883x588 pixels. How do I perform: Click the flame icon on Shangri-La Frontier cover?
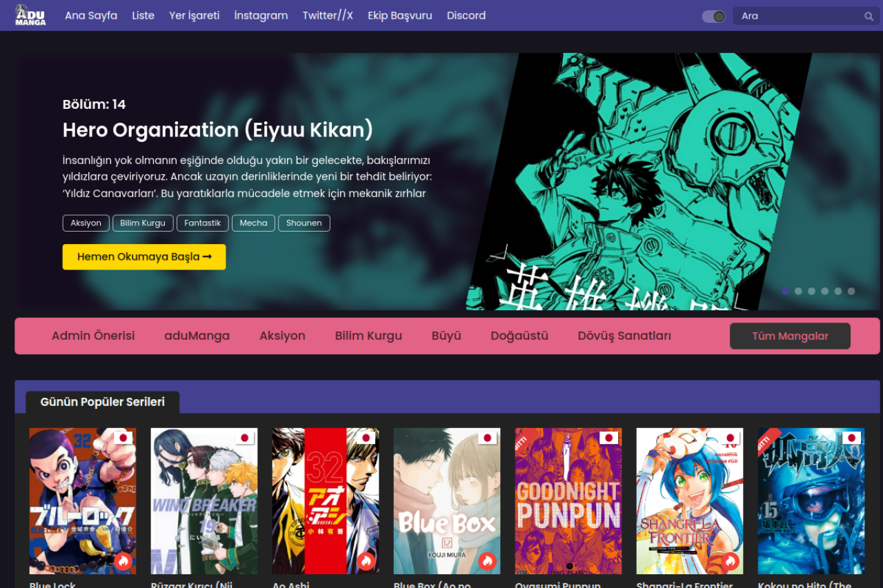731,561
